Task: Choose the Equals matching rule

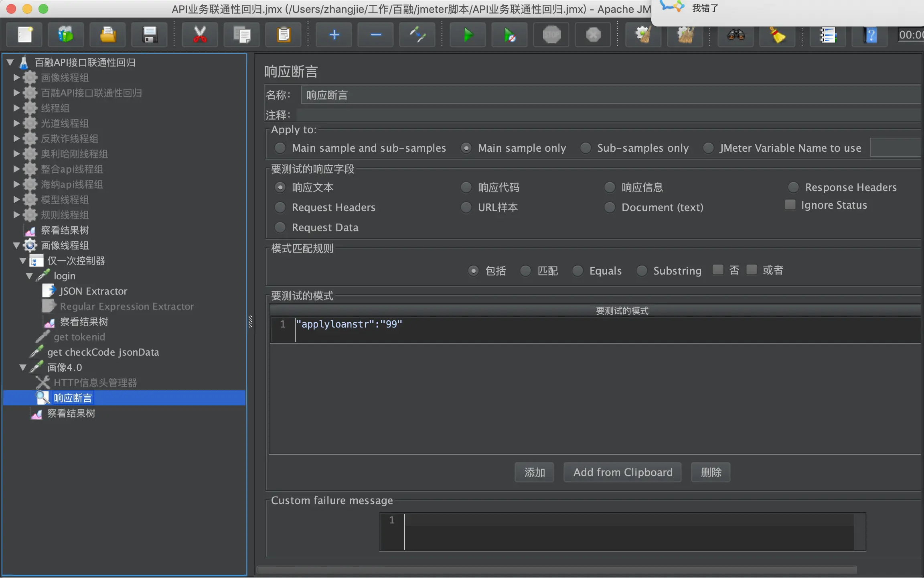Action: pyautogui.click(x=577, y=271)
